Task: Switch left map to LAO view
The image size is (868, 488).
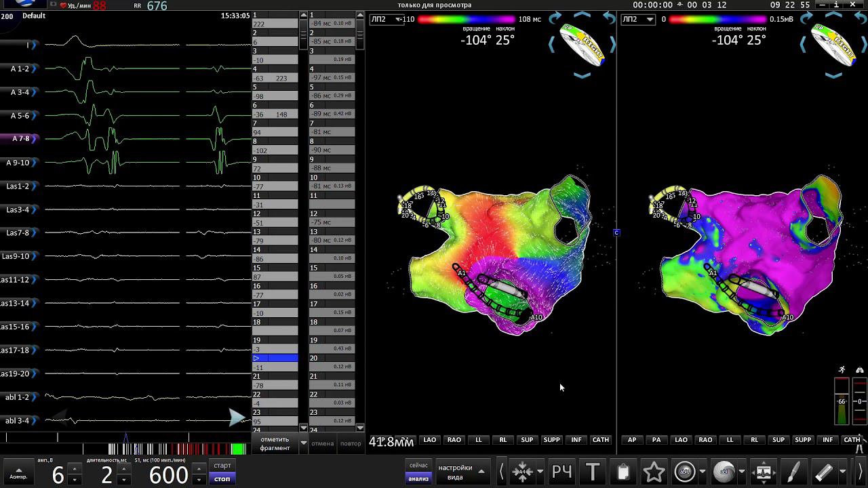Action: (430, 440)
